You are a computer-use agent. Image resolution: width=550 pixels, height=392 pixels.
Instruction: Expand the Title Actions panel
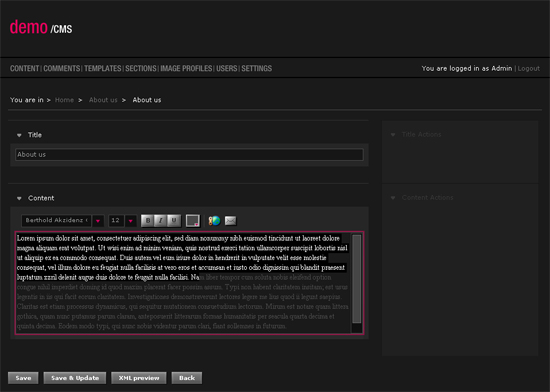point(393,135)
